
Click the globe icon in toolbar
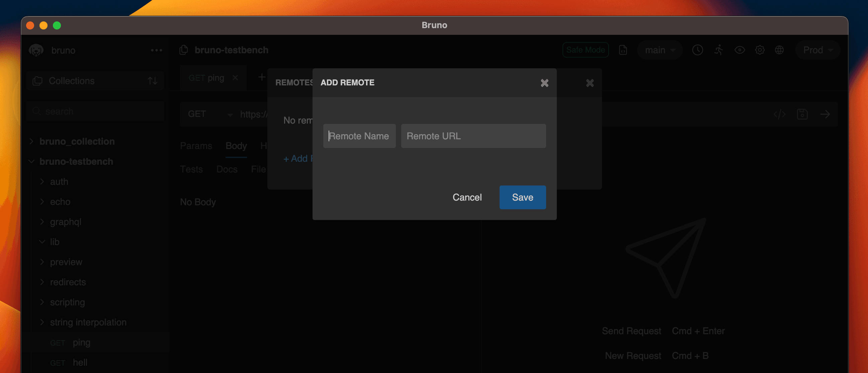(x=779, y=50)
